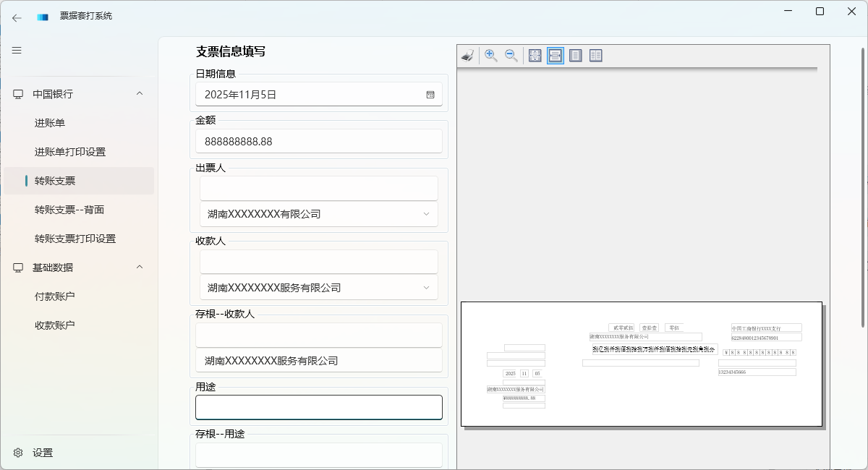Focus the empty 出票人 text box
The image size is (868, 470).
tap(319, 188)
